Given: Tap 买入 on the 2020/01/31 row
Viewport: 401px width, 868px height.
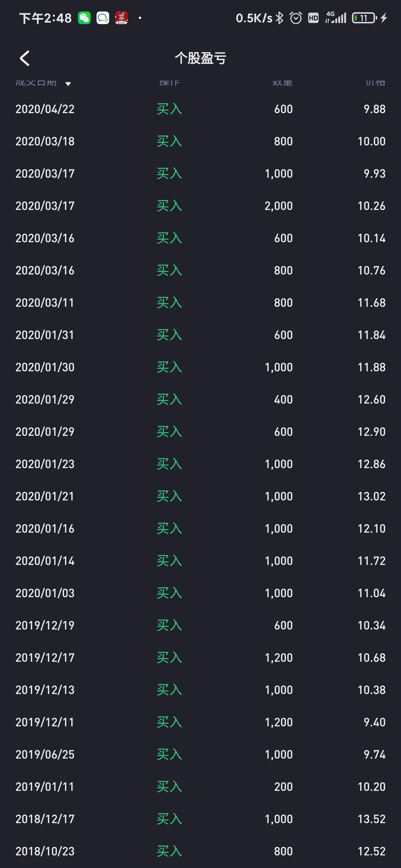Looking at the screenshot, I should [x=169, y=335].
